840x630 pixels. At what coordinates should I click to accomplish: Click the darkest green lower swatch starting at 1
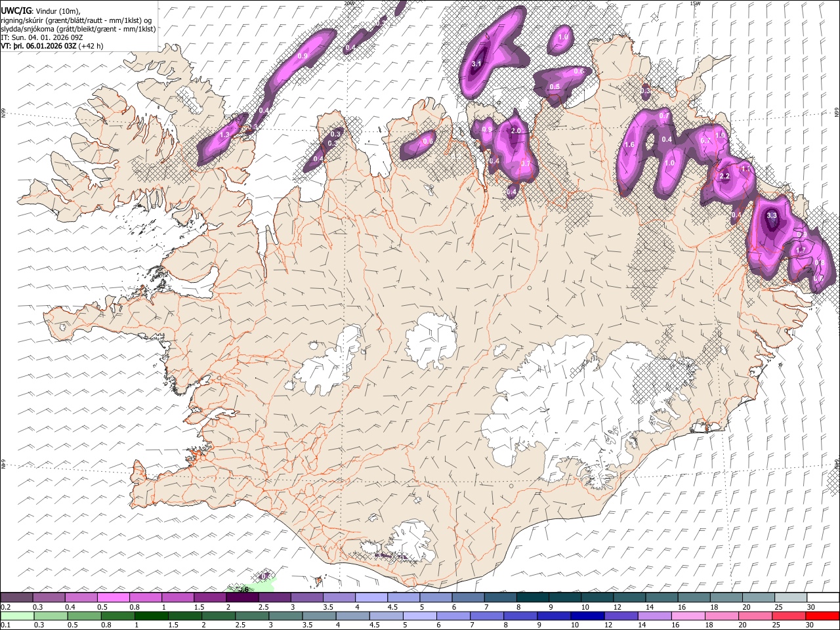(x=151, y=616)
